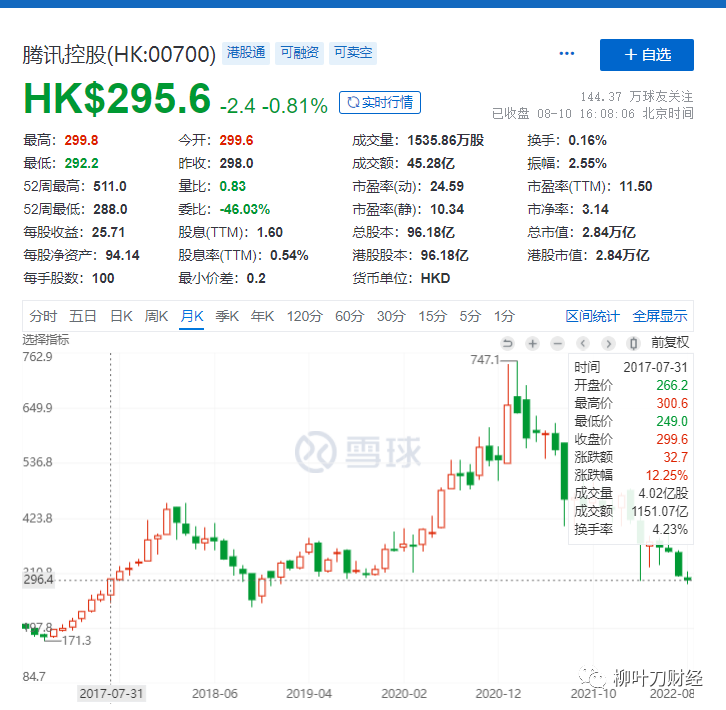Click the 52周最低 value 288.0
The width and height of the screenshot is (726, 710).
(x=110, y=209)
